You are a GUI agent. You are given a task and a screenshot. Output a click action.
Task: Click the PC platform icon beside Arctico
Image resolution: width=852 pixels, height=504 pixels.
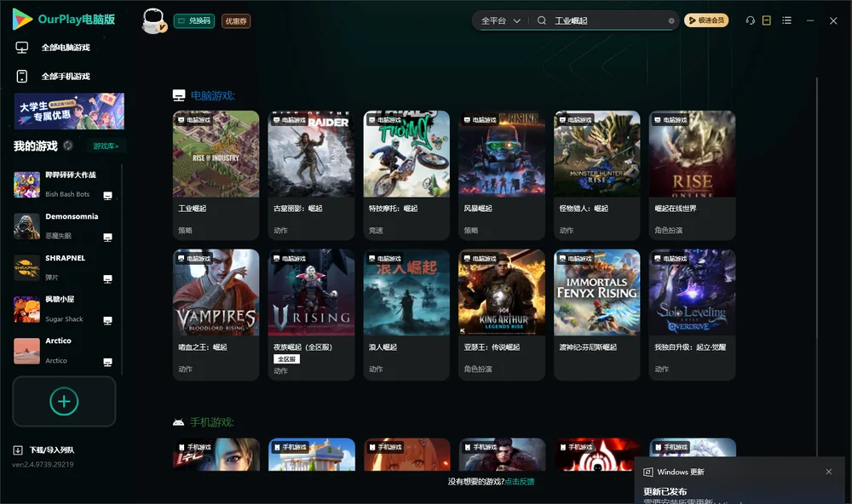[x=107, y=363]
